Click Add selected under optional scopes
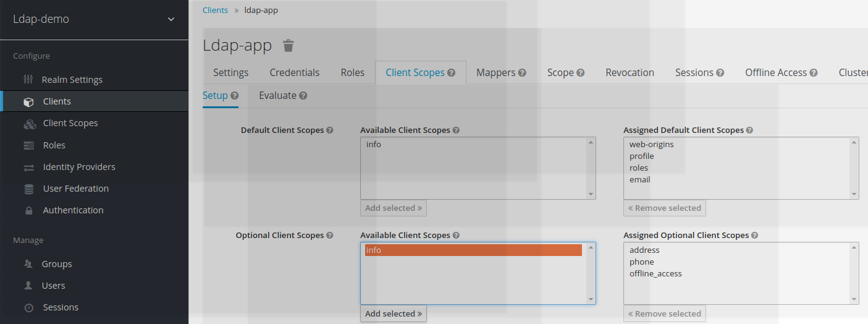Image resolution: width=868 pixels, height=324 pixels. 394,314
